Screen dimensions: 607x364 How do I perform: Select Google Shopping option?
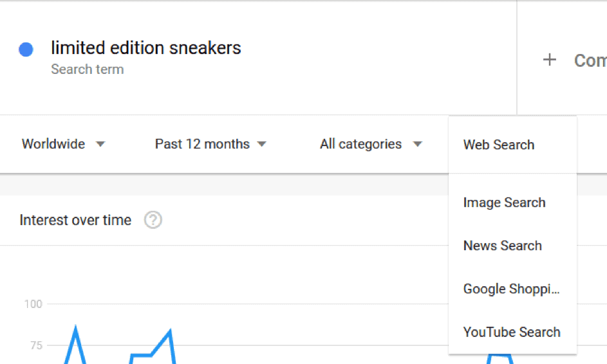pyautogui.click(x=512, y=289)
